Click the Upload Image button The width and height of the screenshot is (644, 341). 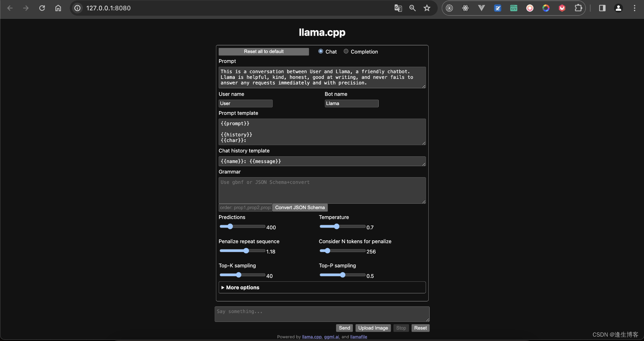(x=373, y=328)
